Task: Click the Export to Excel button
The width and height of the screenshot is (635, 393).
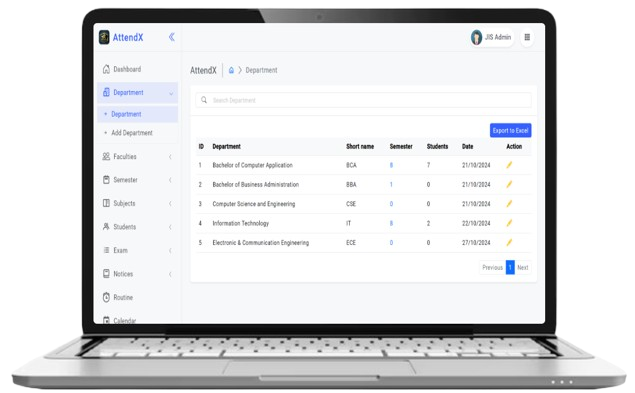Action: click(510, 130)
